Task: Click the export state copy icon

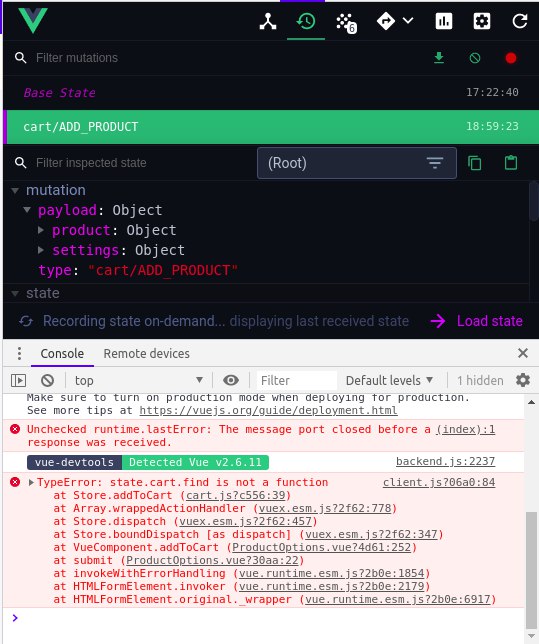Action: pos(475,163)
